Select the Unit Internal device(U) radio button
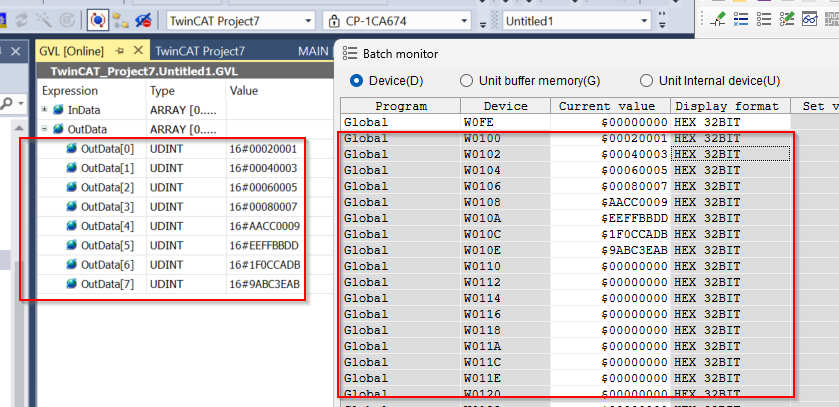The image size is (839, 407). (x=646, y=81)
